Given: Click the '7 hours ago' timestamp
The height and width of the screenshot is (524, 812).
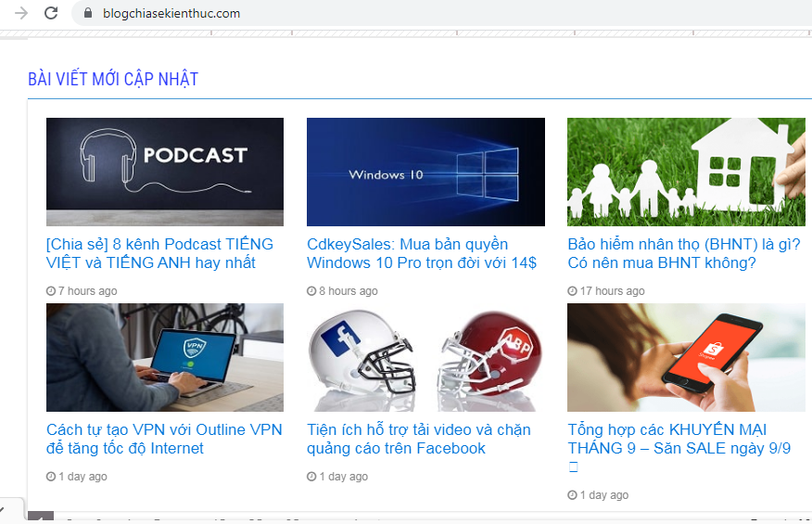Looking at the screenshot, I should point(87,291).
